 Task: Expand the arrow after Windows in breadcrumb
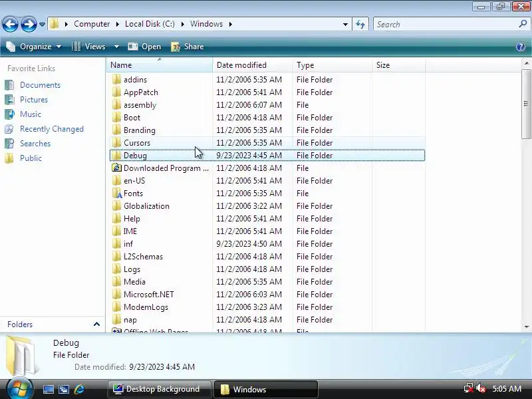coord(230,24)
